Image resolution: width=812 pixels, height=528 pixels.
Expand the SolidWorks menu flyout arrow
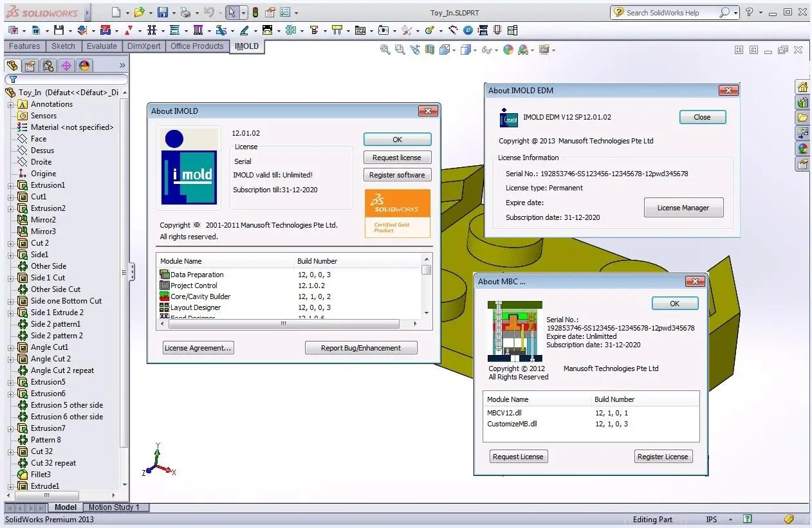point(88,13)
